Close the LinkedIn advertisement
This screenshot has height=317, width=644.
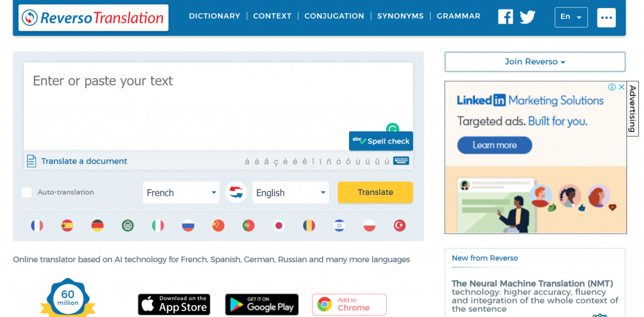click(622, 87)
